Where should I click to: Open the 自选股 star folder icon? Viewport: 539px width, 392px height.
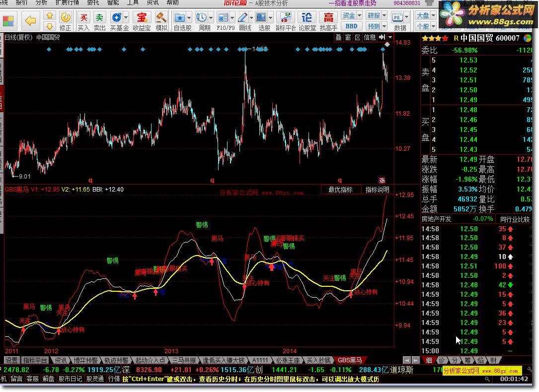coord(180,17)
